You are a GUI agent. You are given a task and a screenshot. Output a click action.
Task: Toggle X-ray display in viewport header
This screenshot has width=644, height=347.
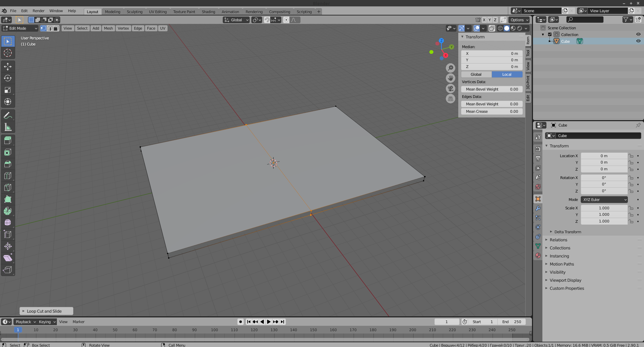[x=492, y=28]
